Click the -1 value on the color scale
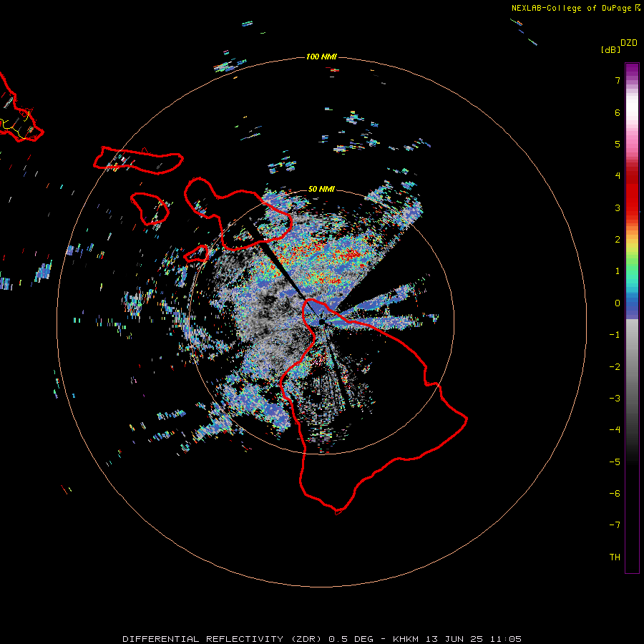The width and height of the screenshot is (644, 644). coord(615,335)
